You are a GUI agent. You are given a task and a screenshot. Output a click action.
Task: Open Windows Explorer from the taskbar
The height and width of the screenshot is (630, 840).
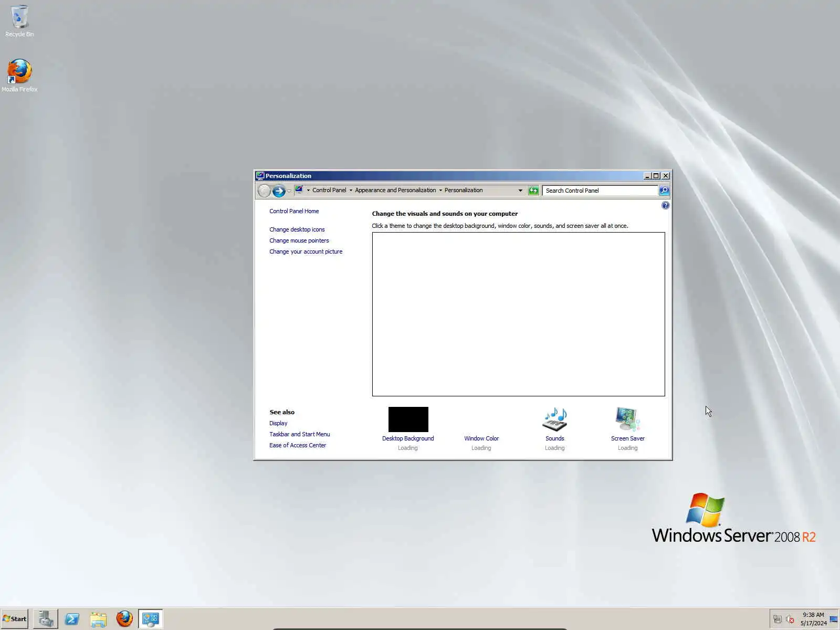click(x=98, y=619)
